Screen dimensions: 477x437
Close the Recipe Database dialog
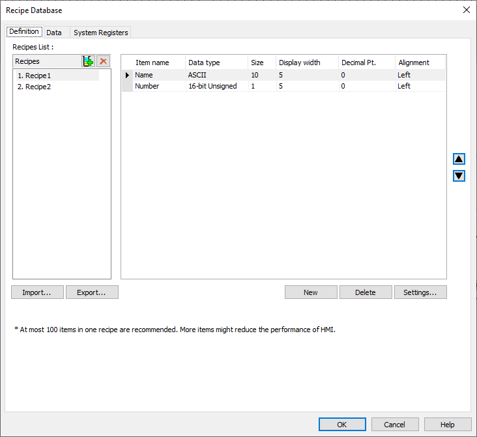pyautogui.click(x=466, y=10)
